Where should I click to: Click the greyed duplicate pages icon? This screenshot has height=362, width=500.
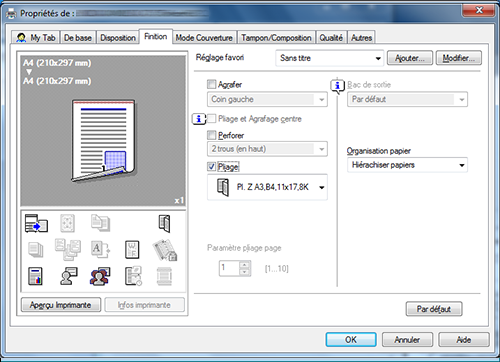pyautogui.click(x=100, y=223)
